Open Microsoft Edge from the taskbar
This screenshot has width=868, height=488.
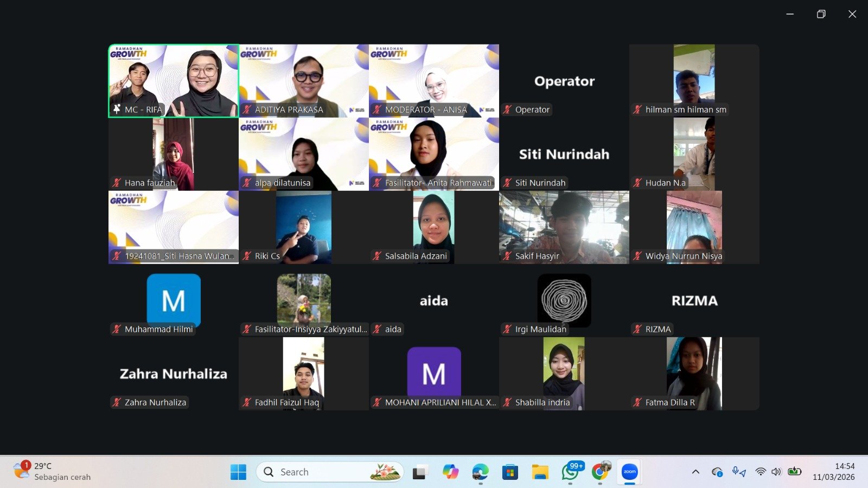coord(480,472)
